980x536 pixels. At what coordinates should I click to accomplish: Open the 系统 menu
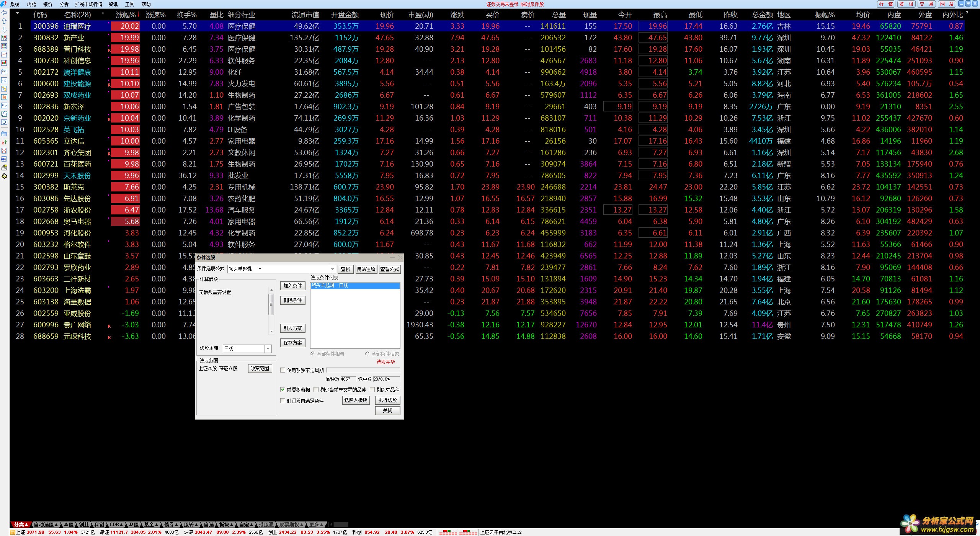point(15,4)
